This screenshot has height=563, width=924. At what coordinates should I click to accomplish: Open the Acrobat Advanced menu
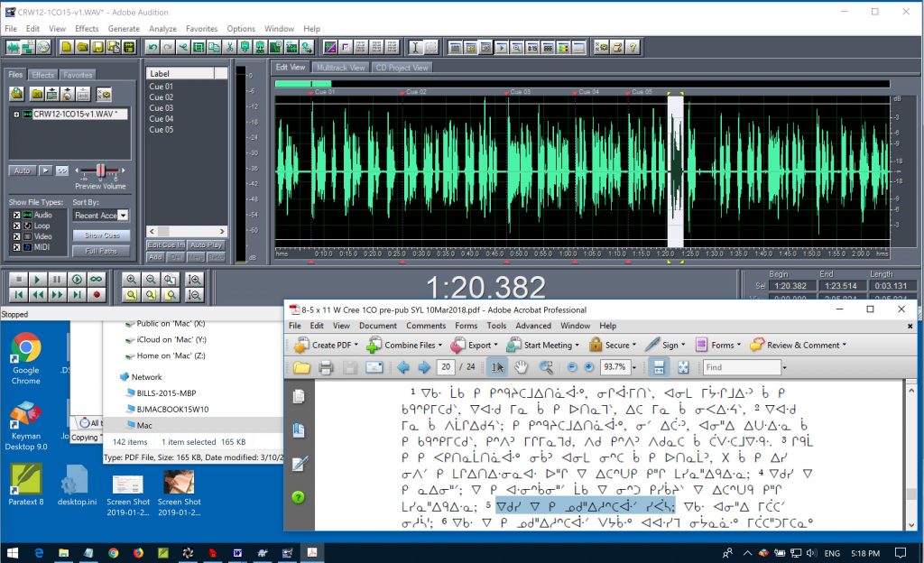(533, 326)
